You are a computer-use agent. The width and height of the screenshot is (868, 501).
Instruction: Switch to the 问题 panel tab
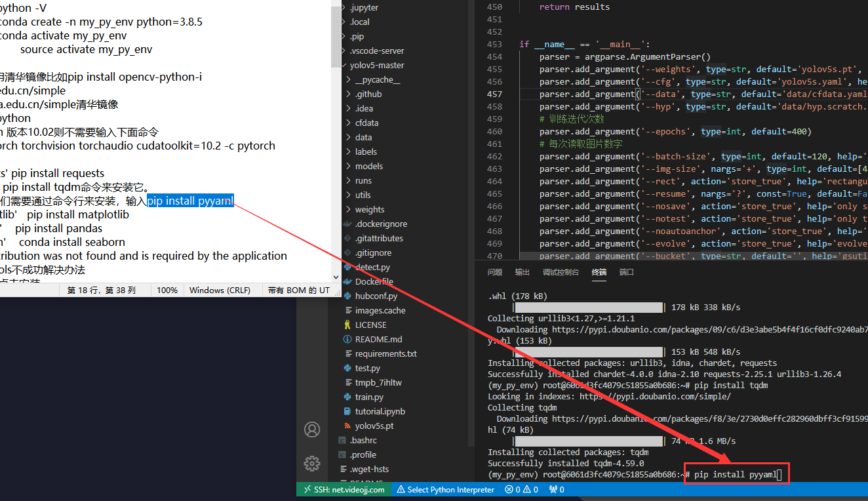click(x=494, y=272)
